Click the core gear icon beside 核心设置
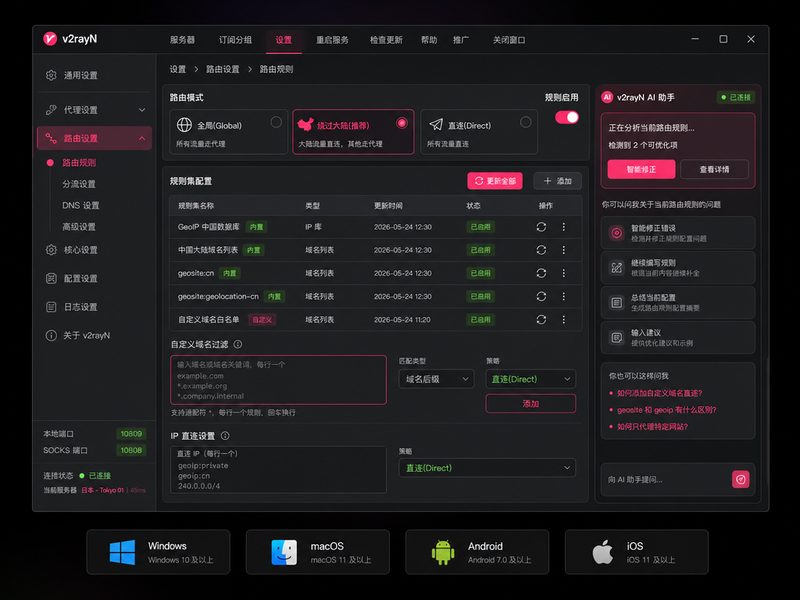Screen dimensions: 800x600 (51, 250)
